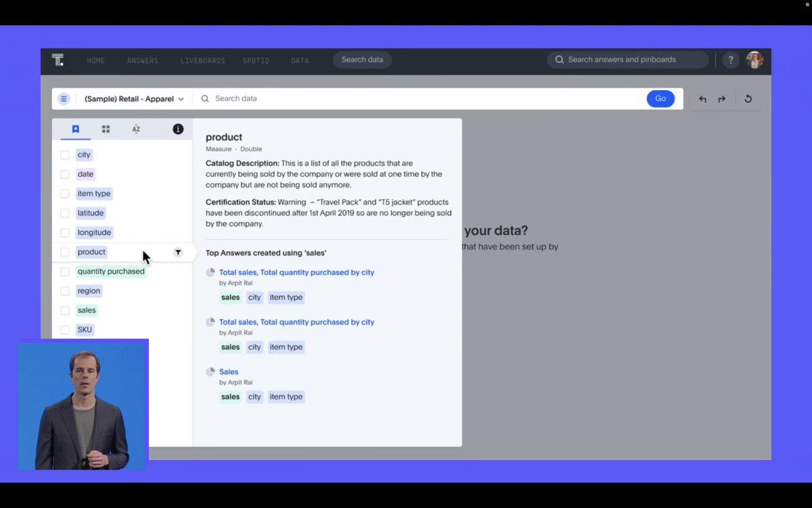Enable the item type column checkbox

pyautogui.click(x=64, y=194)
